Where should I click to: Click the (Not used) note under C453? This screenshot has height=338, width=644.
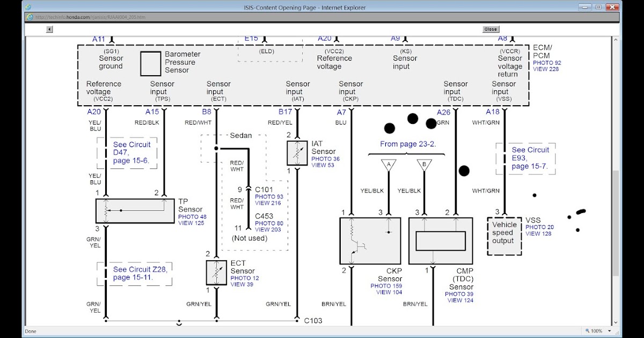click(249, 238)
